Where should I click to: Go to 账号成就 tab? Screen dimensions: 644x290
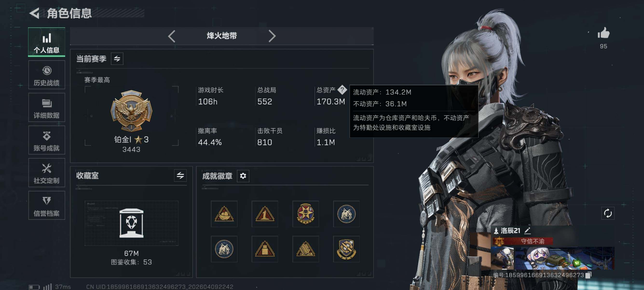click(47, 140)
